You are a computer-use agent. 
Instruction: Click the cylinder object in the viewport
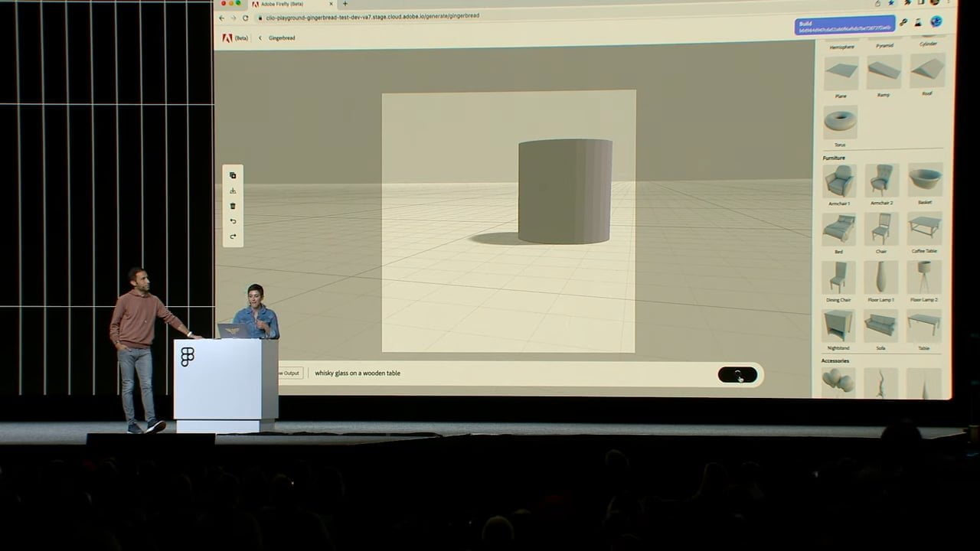click(565, 191)
